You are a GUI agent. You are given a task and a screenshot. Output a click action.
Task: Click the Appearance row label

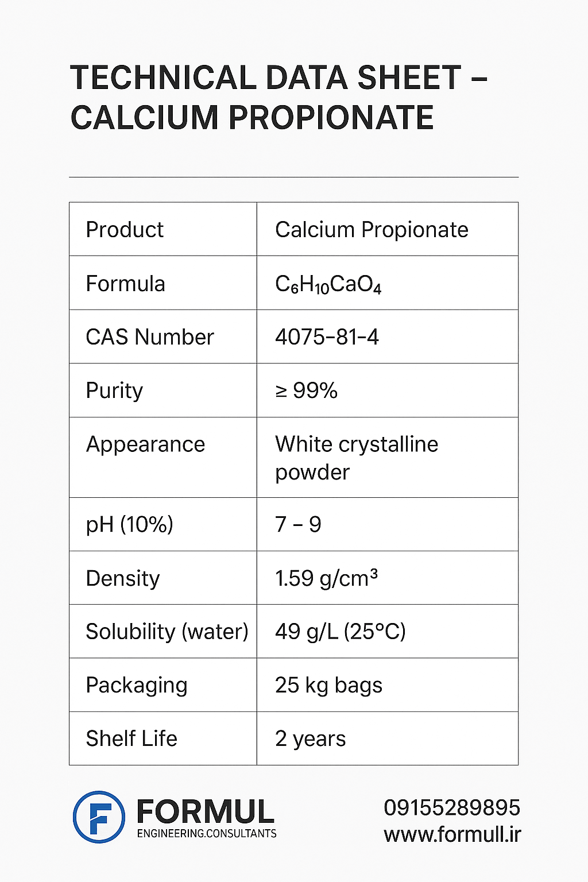coord(145,444)
